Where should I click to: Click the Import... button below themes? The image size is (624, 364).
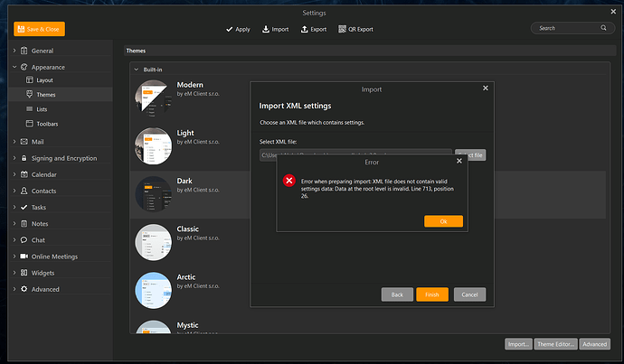(518, 344)
